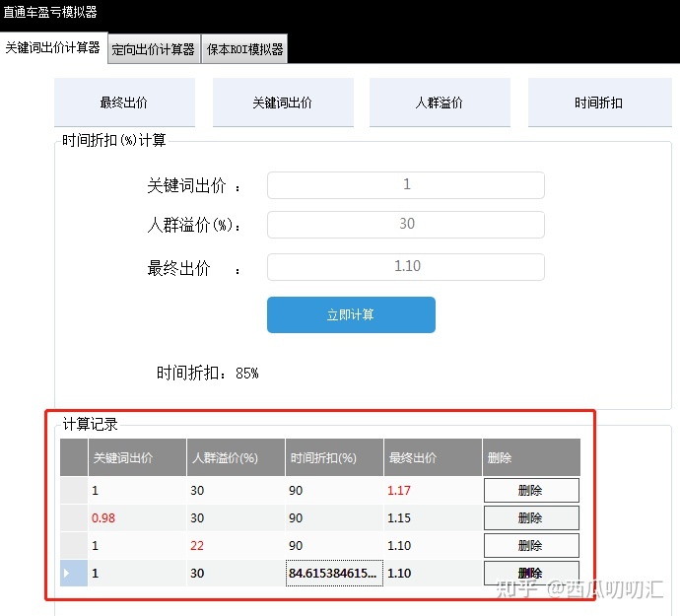Select the red 0.98 cell
Screen dimensions: 680x616
click(137, 518)
